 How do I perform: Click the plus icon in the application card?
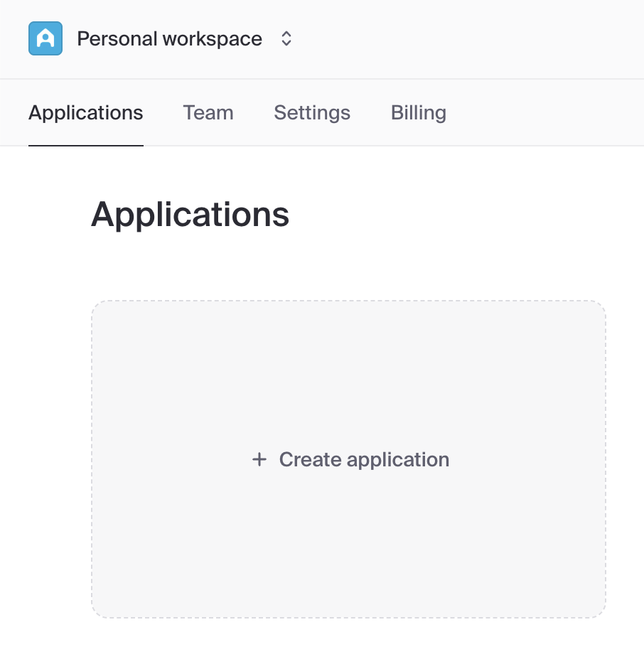(x=259, y=460)
